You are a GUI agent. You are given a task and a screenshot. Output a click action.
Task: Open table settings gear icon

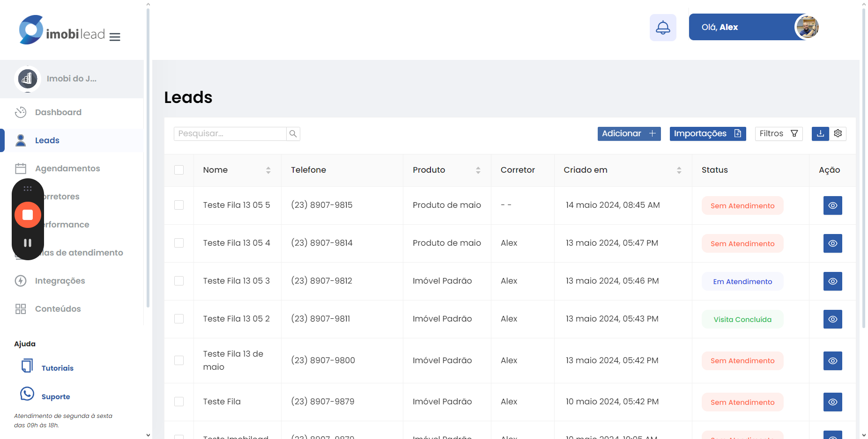coord(838,134)
